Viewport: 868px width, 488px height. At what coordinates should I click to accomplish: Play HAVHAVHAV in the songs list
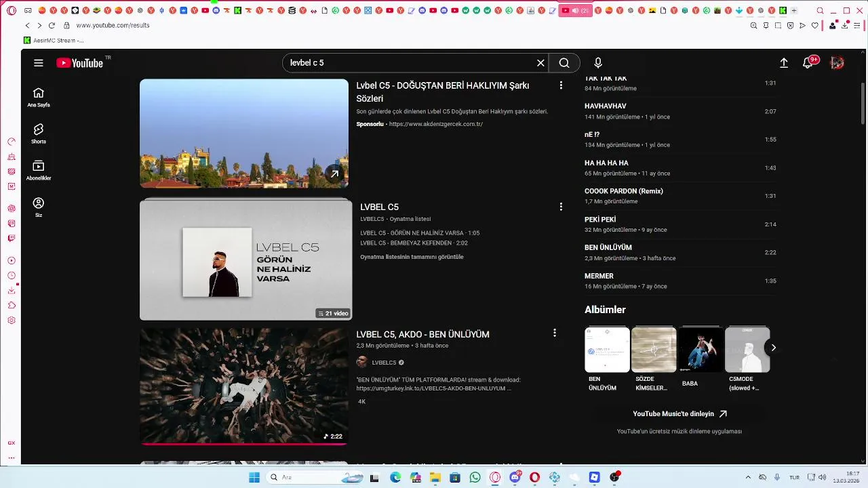[681, 111]
